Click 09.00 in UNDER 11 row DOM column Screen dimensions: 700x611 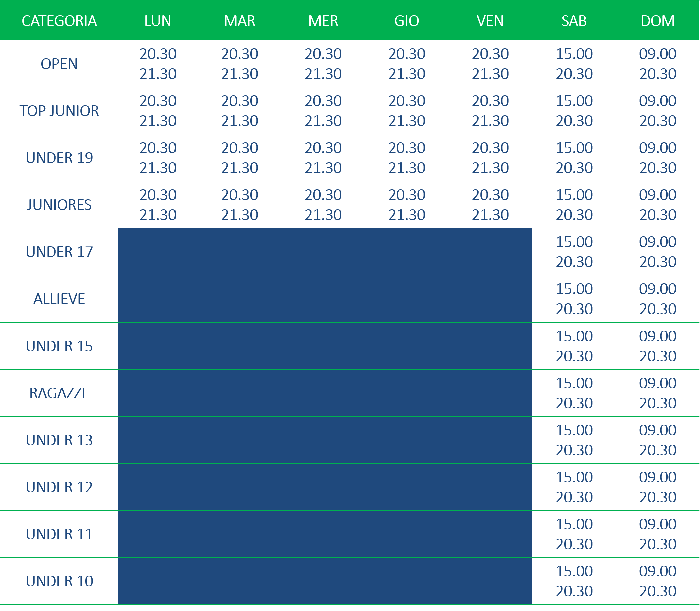(x=658, y=524)
